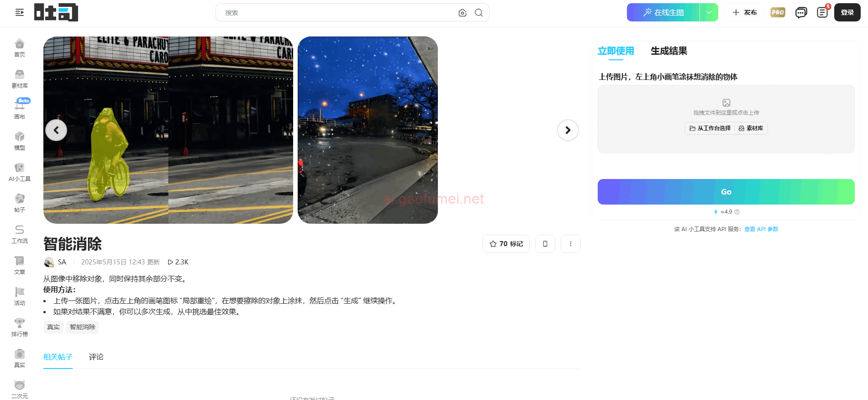This screenshot has width=868, height=400.
Task: Go to 工作流 workflow in sidebar
Action: point(20,234)
